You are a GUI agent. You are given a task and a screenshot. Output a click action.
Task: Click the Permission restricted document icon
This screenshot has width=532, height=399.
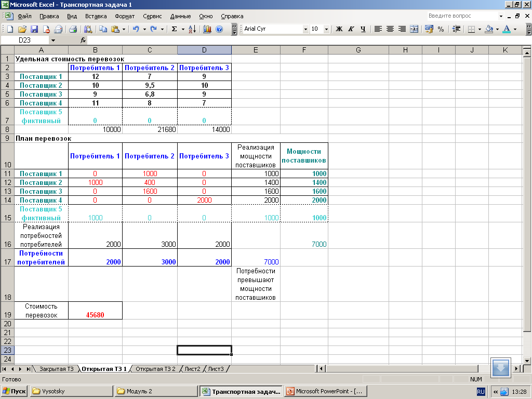tap(46, 29)
